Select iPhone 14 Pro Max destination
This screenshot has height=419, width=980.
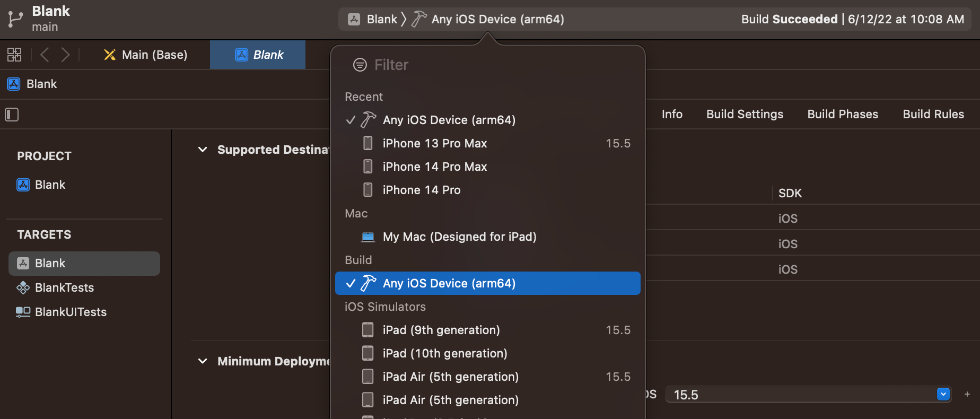tap(488, 167)
